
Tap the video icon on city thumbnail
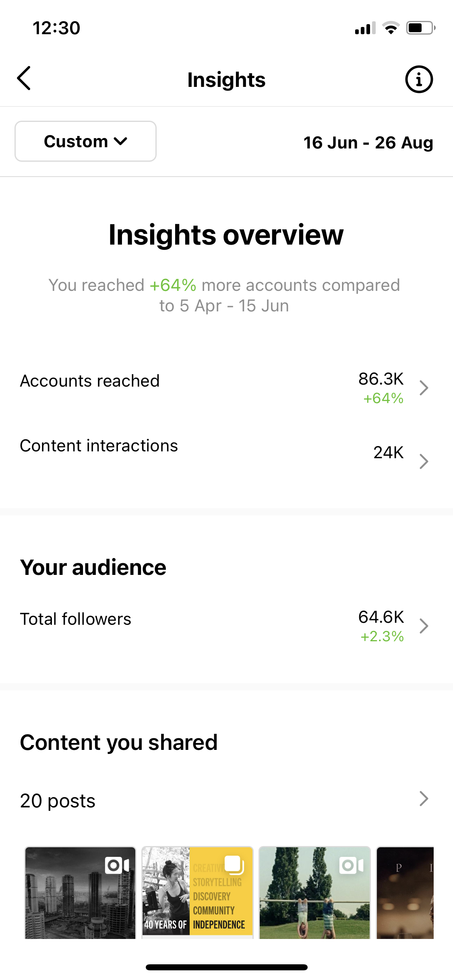click(x=117, y=865)
